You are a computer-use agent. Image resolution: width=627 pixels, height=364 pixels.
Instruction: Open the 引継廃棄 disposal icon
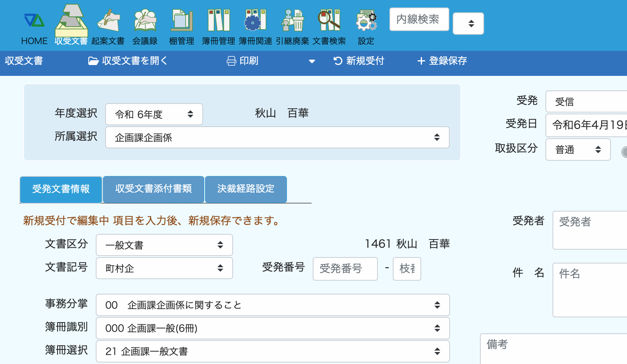(x=292, y=20)
